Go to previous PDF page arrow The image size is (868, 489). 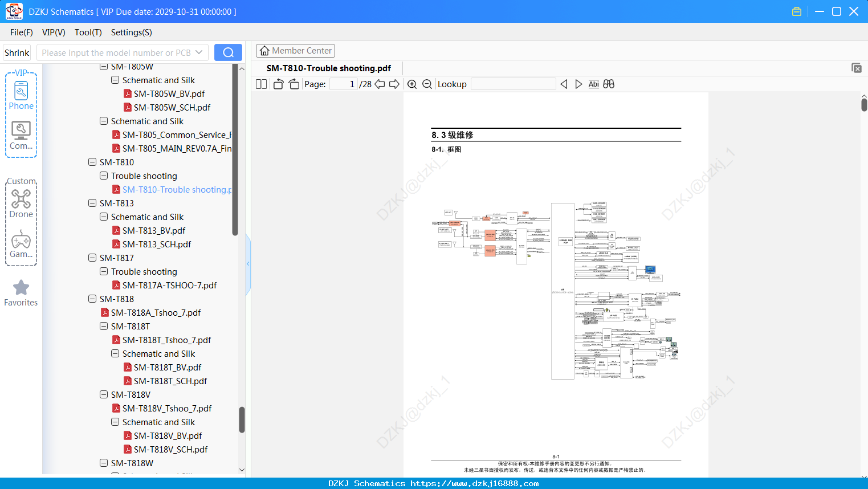(x=380, y=84)
